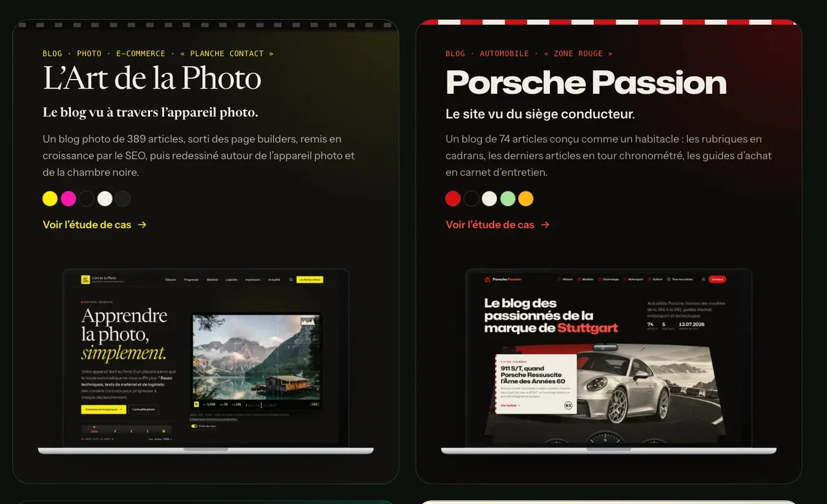Click the search magnifier in the L'Art de la Photo mockup
The width and height of the screenshot is (827, 504).
291,280
